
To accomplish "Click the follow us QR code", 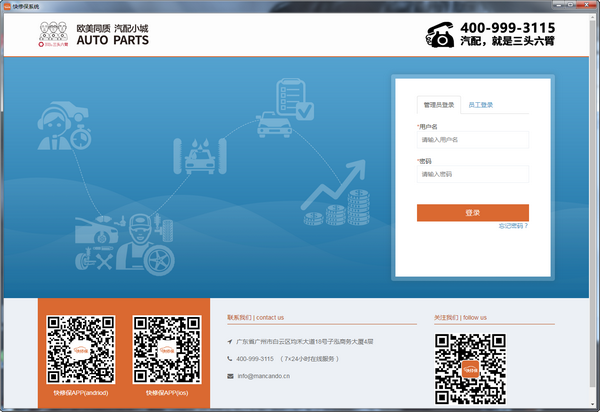I will pyautogui.click(x=470, y=369).
